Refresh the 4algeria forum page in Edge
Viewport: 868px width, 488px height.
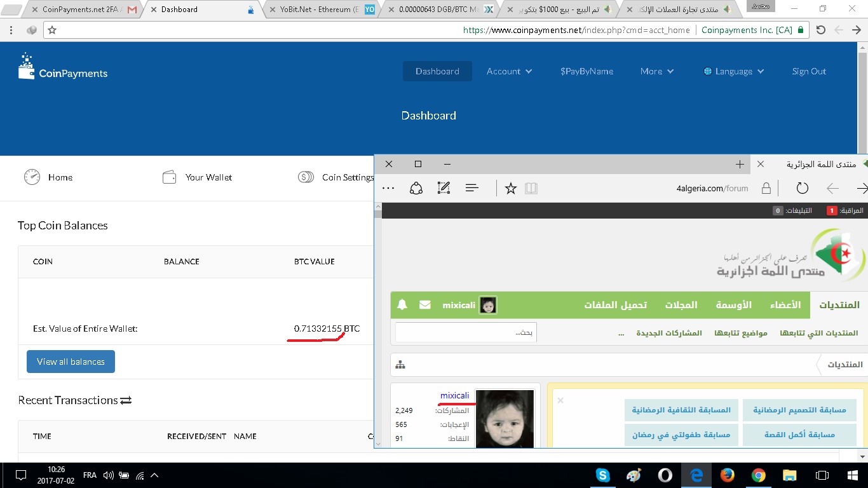[802, 188]
